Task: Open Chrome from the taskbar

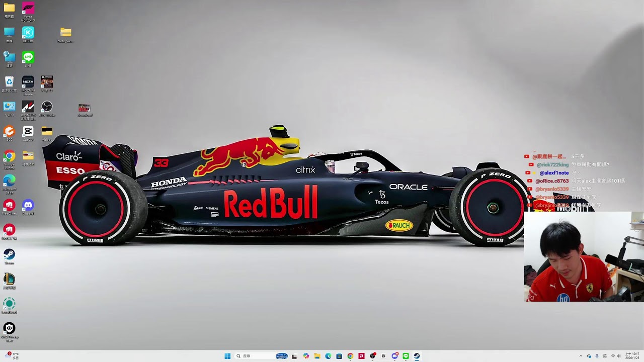Action: [x=350, y=356]
